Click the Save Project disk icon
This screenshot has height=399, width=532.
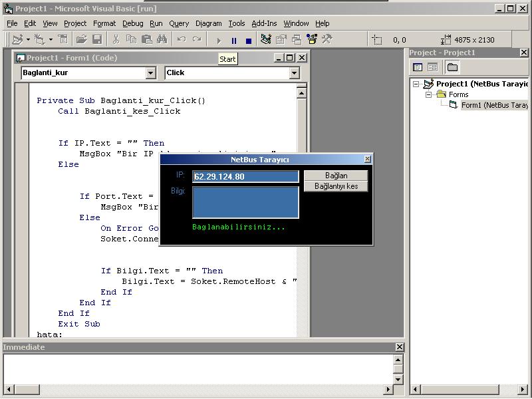coord(97,40)
